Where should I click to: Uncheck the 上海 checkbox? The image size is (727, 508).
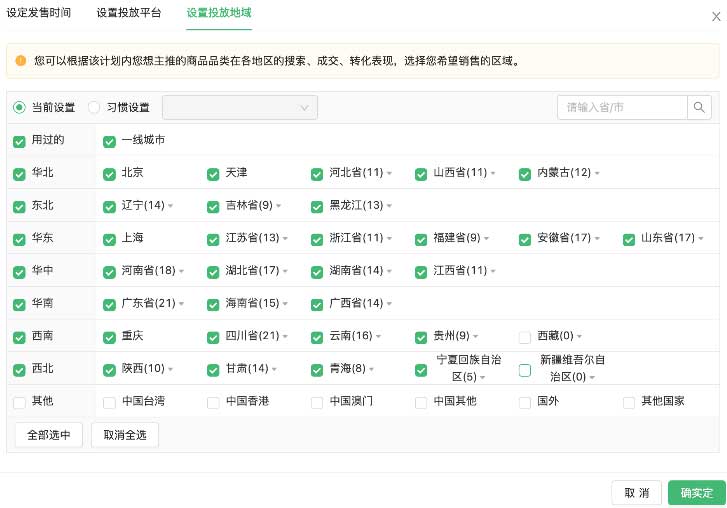109,240
